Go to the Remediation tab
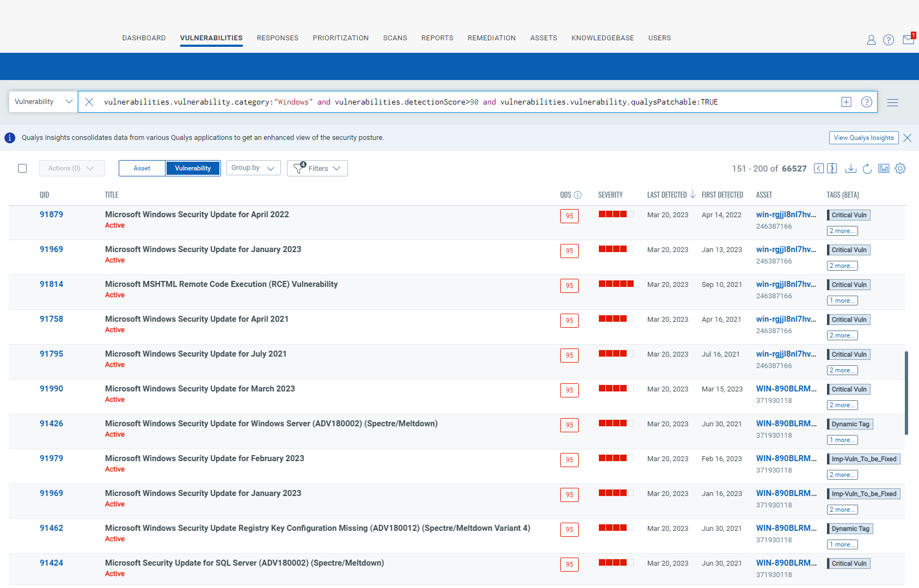This screenshot has width=919, height=588. [492, 38]
